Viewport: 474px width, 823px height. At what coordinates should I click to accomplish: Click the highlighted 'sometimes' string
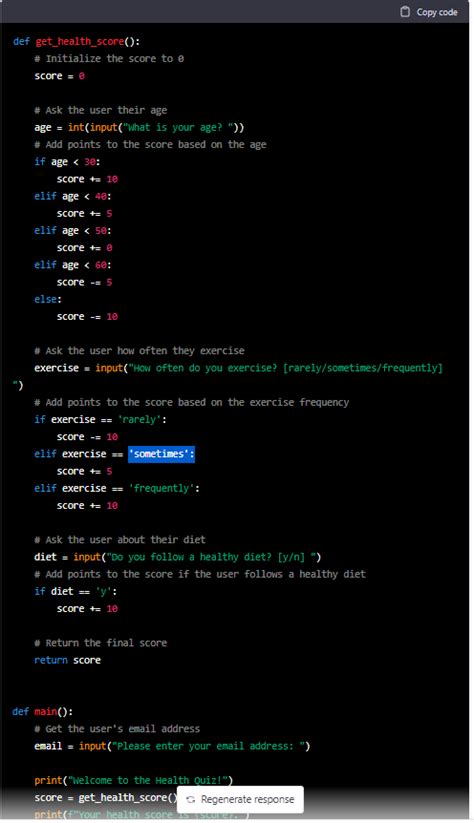(x=161, y=453)
